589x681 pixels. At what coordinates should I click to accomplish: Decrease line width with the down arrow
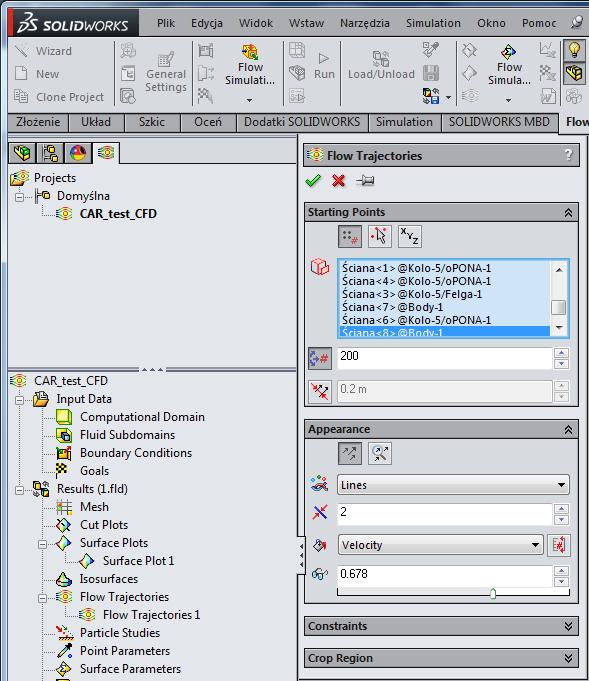pyautogui.click(x=561, y=519)
